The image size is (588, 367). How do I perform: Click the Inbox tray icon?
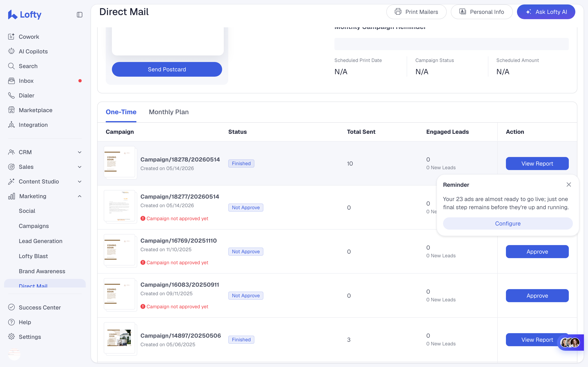coord(11,81)
